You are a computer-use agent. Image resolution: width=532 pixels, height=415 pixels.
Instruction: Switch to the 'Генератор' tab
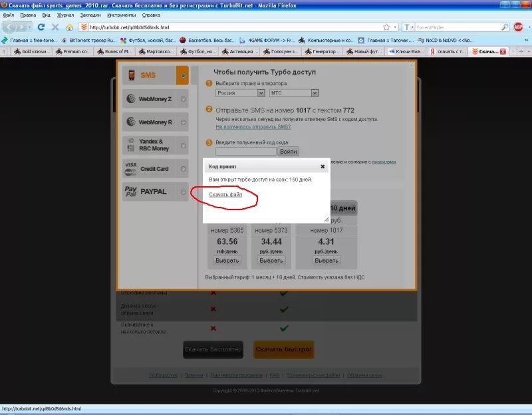point(322,52)
